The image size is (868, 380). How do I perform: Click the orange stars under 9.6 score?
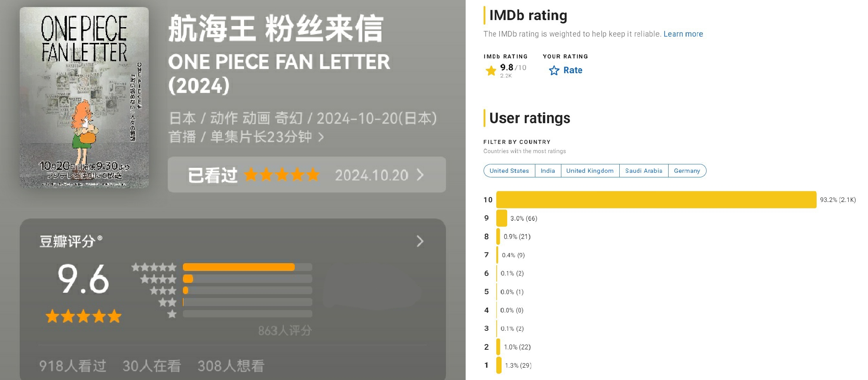pos(83,316)
